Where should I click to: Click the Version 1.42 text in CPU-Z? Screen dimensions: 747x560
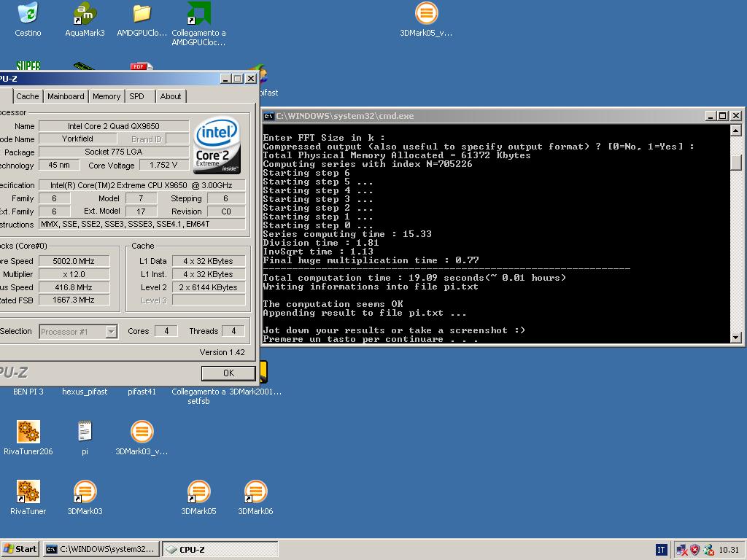[222, 352]
